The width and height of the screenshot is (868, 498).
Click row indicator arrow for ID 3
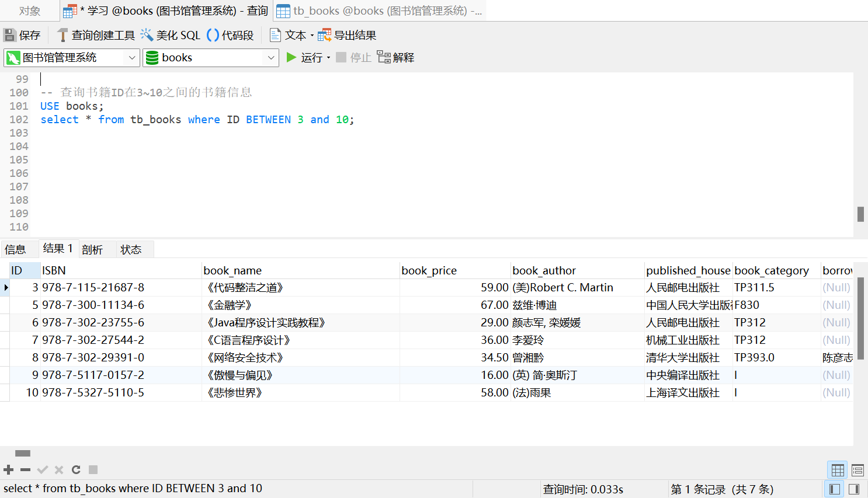pyautogui.click(x=5, y=287)
